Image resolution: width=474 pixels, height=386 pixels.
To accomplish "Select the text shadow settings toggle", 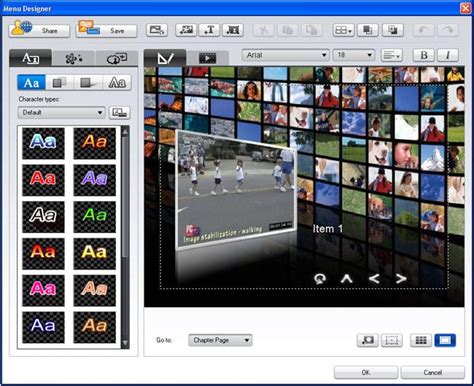I will 60,82.
